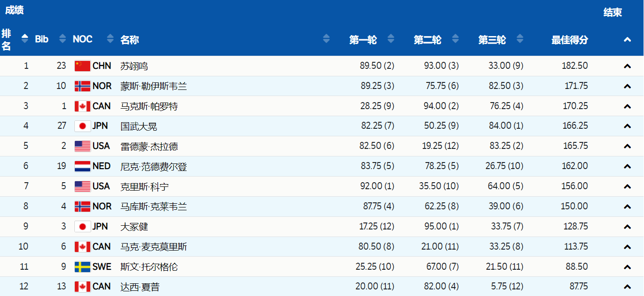Sort by the Bib number column
The height and width of the screenshot is (296, 644).
[x=63, y=39]
